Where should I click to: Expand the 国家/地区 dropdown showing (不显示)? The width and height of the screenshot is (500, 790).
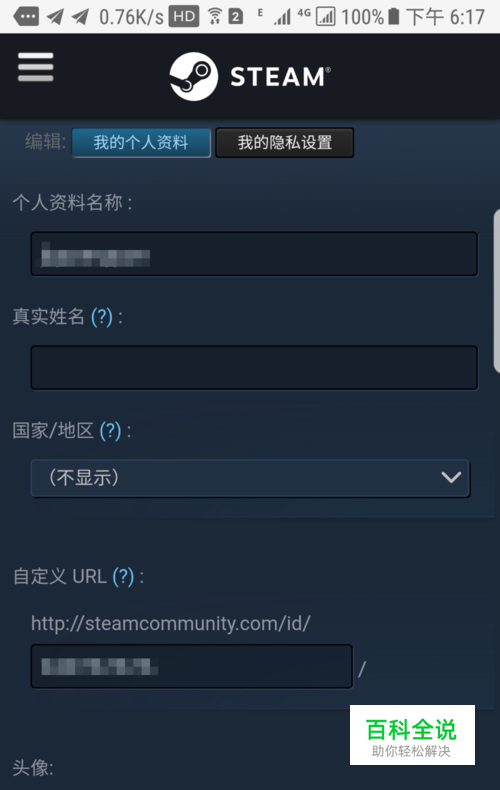(x=251, y=478)
